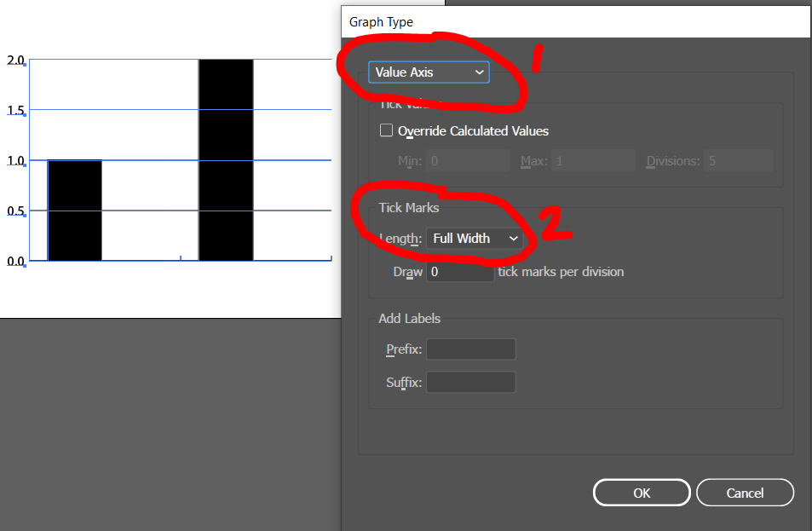Click the 0.0 axis tick label
812x531 pixels.
click(14, 261)
